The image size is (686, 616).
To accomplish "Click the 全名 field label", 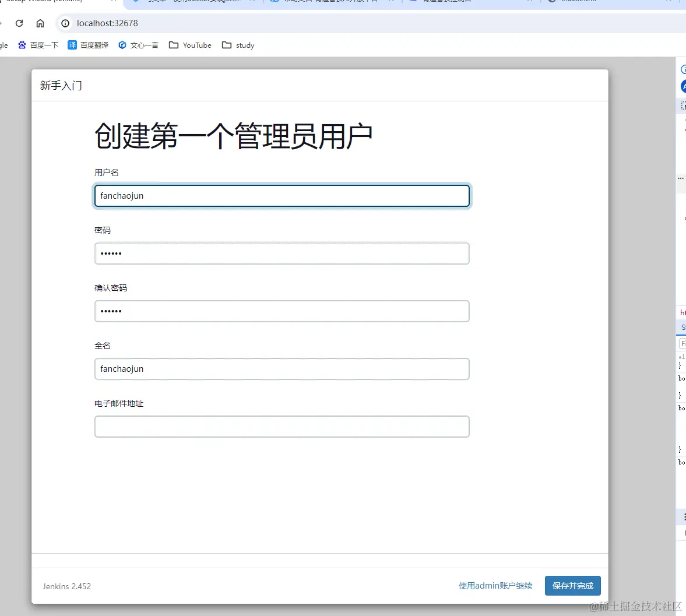I will (103, 346).
